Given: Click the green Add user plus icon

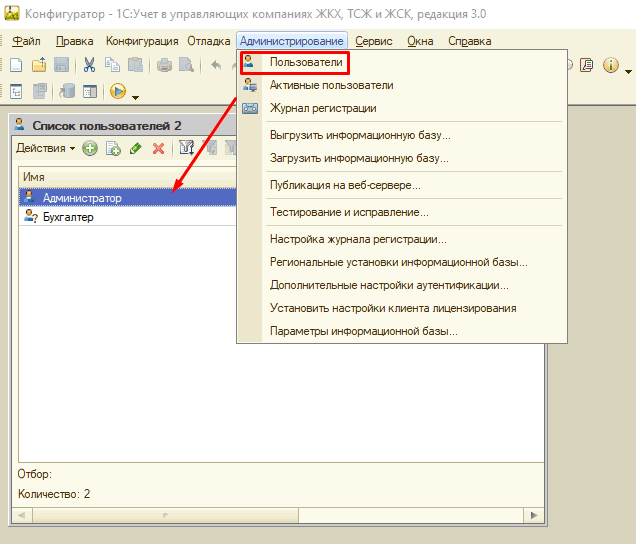Looking at the screenshot, I should (90, 148).
